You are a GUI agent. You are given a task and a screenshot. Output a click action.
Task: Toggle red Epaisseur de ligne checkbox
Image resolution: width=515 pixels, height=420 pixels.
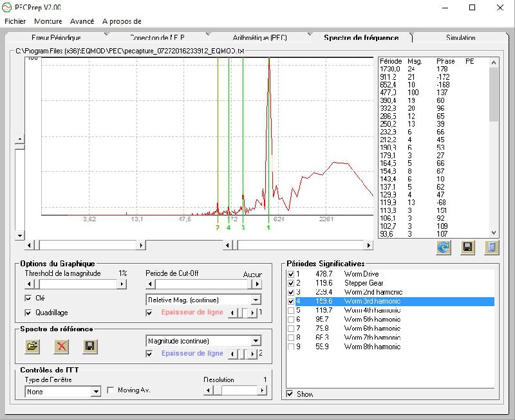[x=149, y=313]
